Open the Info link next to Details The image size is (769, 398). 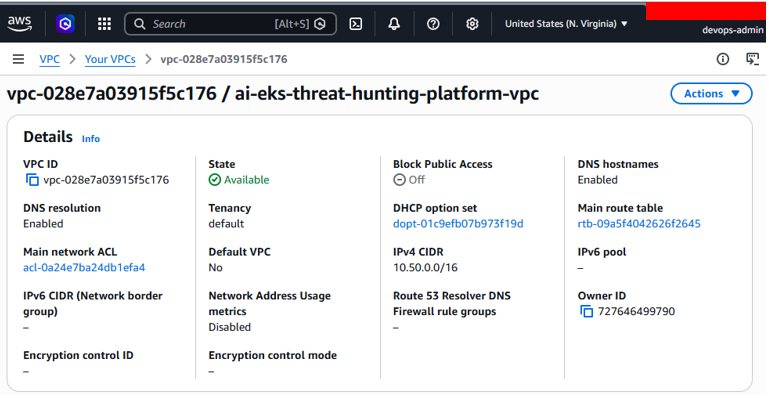(91, 139)
